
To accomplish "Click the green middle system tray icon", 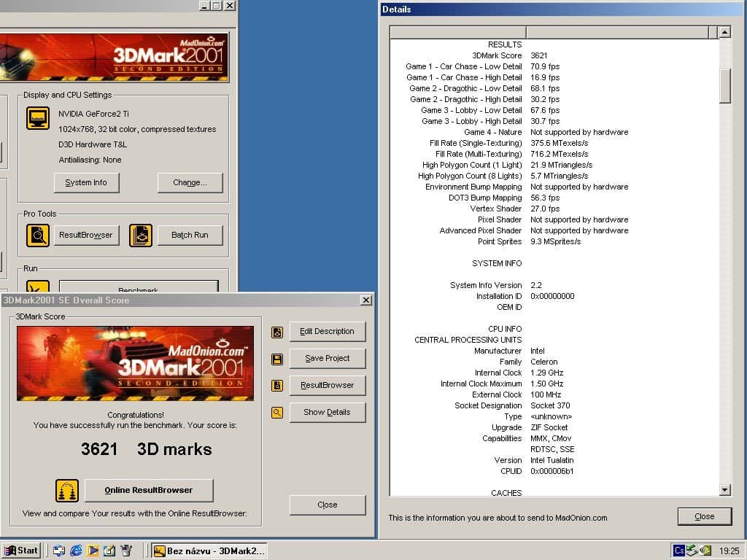I will point(692,551).
